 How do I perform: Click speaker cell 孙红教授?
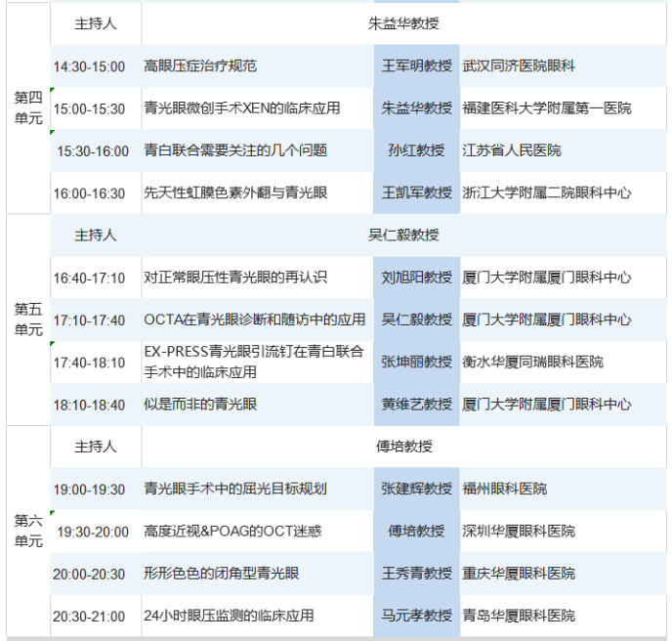(x=416, y=150)
